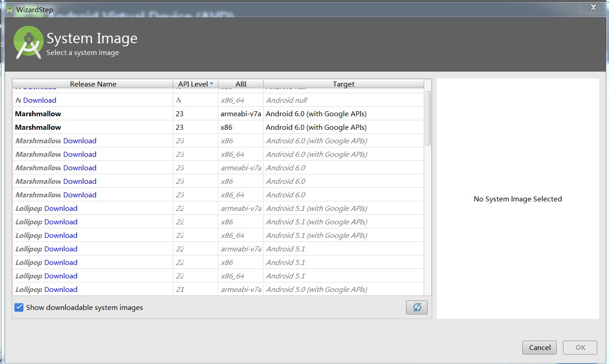Download Marshmallow x86 plain Android 6.0 image
The width and height of the screenshot is (609, 364).
[80, 181]
